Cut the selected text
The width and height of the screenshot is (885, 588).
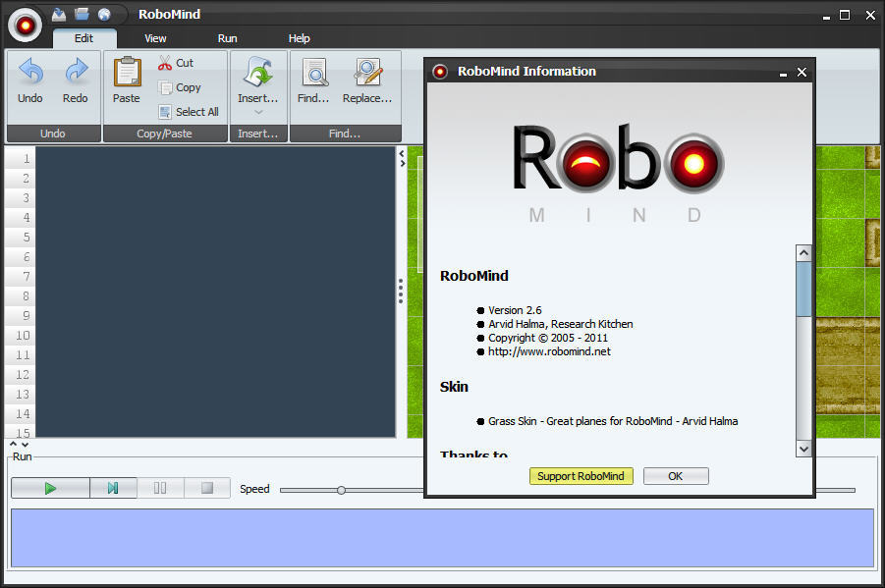point(176,63)
